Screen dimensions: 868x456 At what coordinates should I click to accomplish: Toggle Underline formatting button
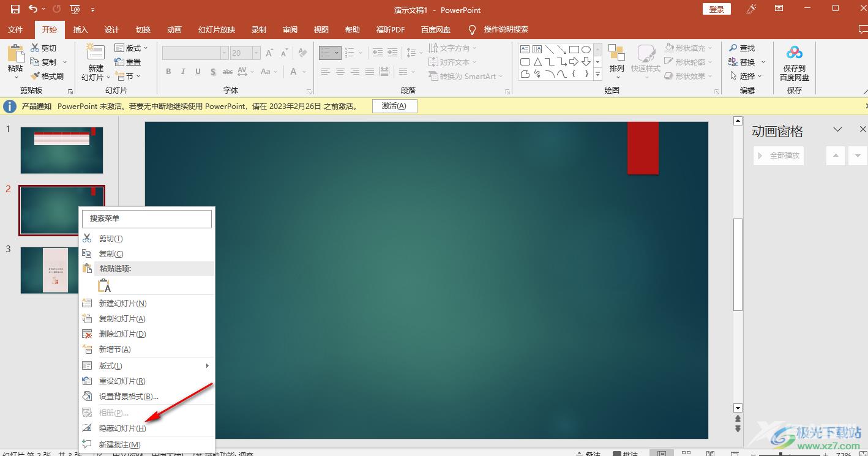198,72
